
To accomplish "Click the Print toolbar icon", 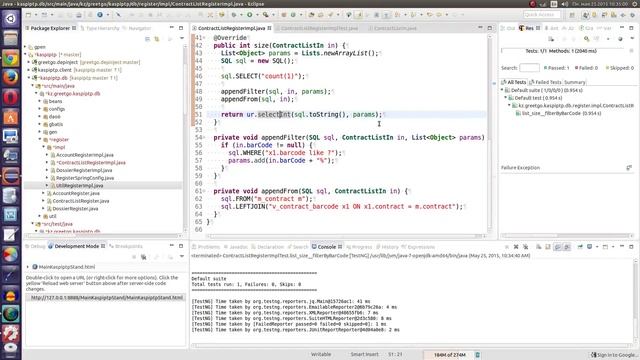I will point(79,15).
